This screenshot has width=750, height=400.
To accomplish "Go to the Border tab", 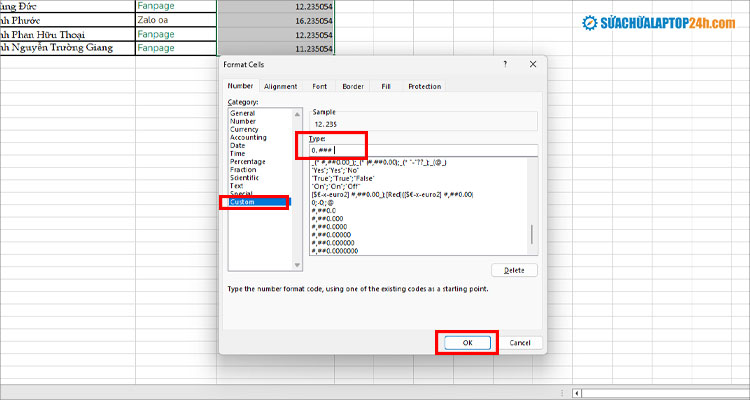I will pyautogui.click(x=352, y=87).
